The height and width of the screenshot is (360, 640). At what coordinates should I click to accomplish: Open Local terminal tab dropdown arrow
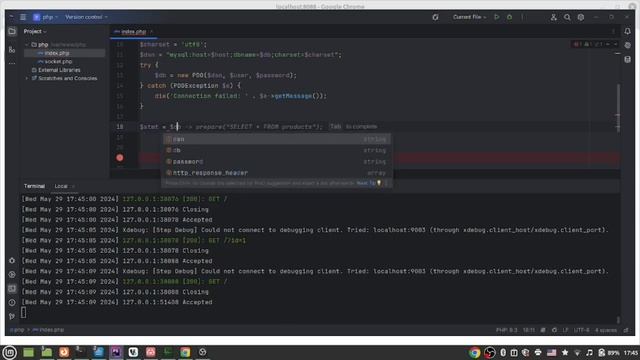pyautogui.click(x=73, y=187)
